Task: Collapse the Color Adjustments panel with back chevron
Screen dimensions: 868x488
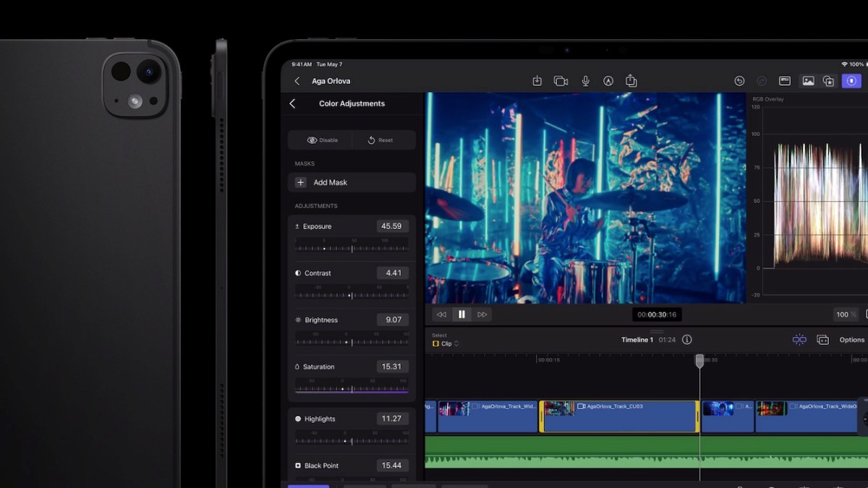Action: click(293, 103)
